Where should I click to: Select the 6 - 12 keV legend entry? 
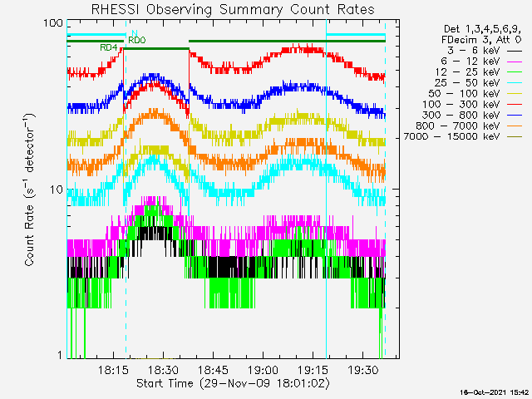pos(481,61)
